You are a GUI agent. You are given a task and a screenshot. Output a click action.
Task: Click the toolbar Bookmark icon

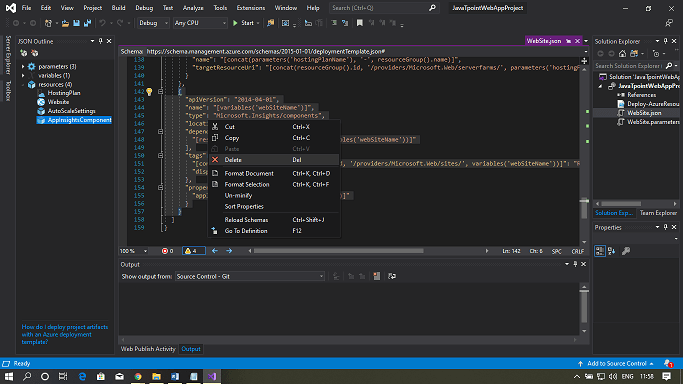tap(360, 23)
